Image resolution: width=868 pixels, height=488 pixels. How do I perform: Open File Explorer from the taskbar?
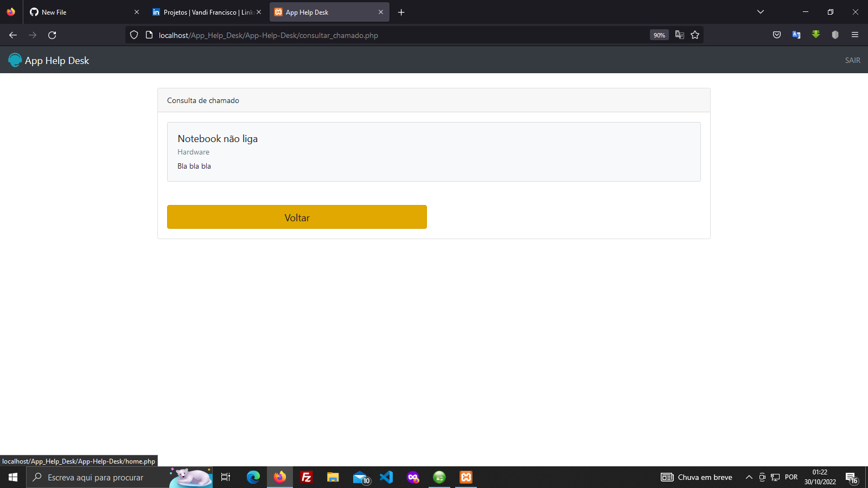tap(333, 477)
